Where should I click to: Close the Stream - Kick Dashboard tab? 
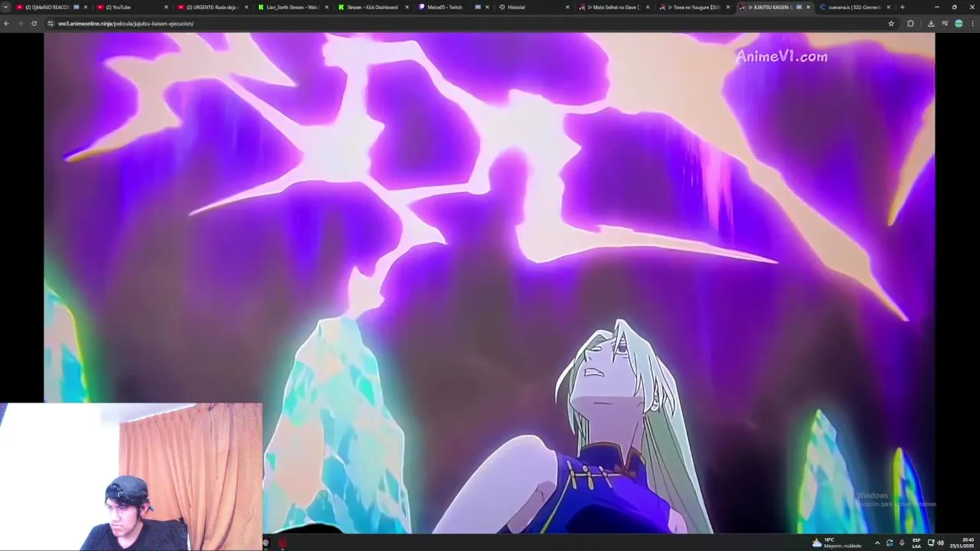coord(407,7)
